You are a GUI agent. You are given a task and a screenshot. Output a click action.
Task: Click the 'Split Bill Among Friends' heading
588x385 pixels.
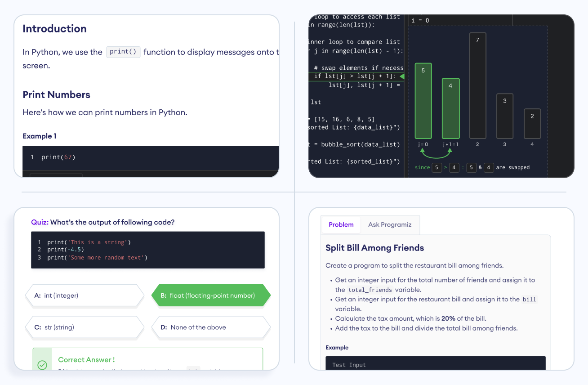375,248
